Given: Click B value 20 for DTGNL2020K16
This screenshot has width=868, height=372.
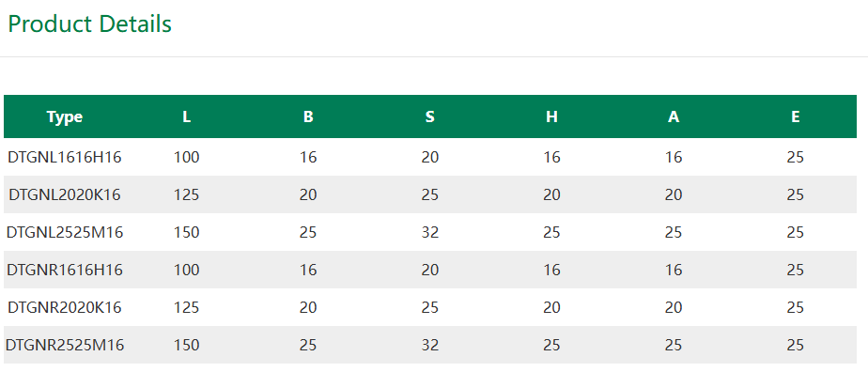Looking at the screenshot, I should (x=308, y=194).
